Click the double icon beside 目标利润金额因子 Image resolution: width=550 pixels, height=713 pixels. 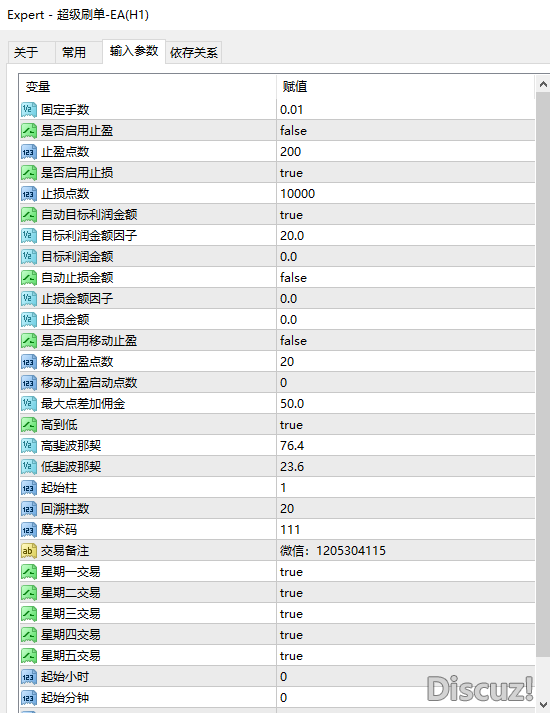29,236
